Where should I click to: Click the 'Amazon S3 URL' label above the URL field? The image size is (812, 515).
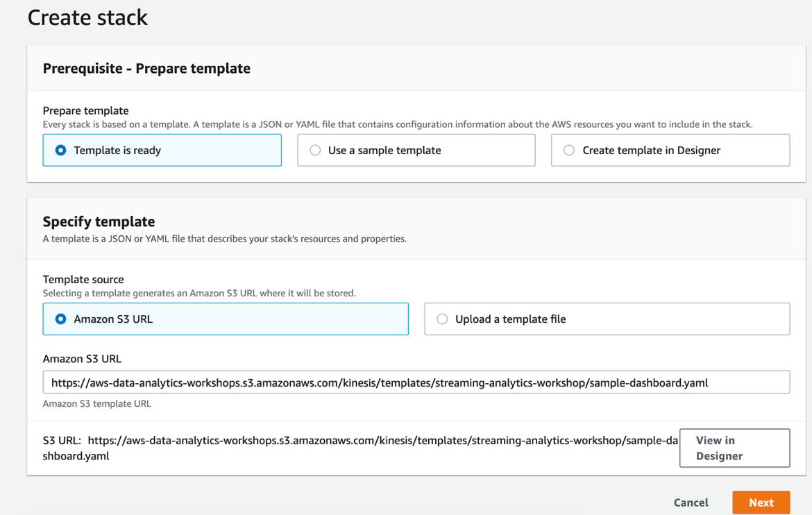[83, 359]
